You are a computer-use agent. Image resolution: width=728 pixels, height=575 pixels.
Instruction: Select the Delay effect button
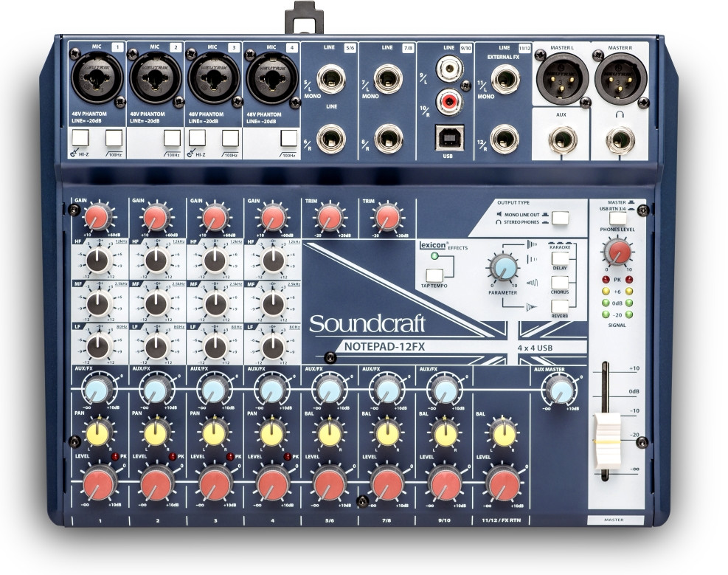[x=559, y=258]
